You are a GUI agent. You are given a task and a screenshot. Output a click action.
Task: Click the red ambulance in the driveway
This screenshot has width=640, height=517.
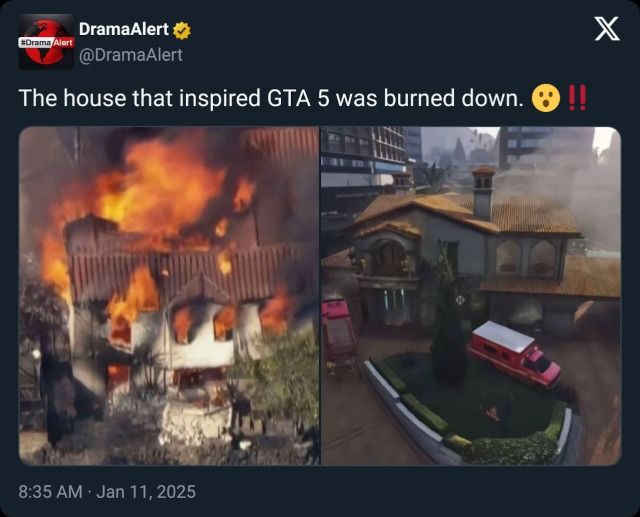coord(514,354)
